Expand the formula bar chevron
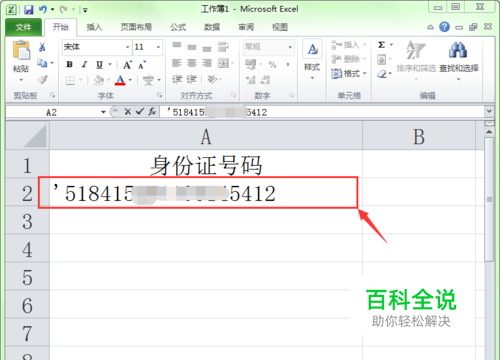The image size is (500, 360). (x=489, y=111)
